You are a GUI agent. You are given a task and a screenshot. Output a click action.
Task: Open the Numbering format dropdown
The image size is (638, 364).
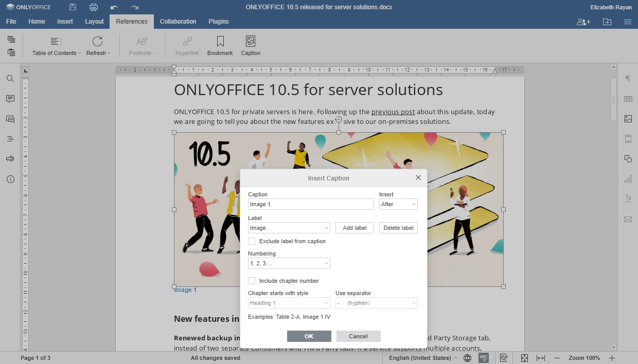(x=289, y=263)
